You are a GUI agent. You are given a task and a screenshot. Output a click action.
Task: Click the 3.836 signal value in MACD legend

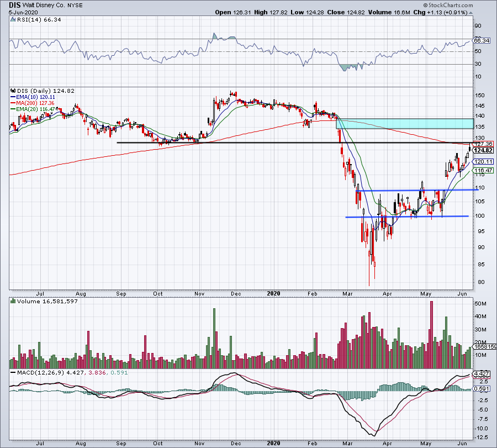click(x=97, y=372)
